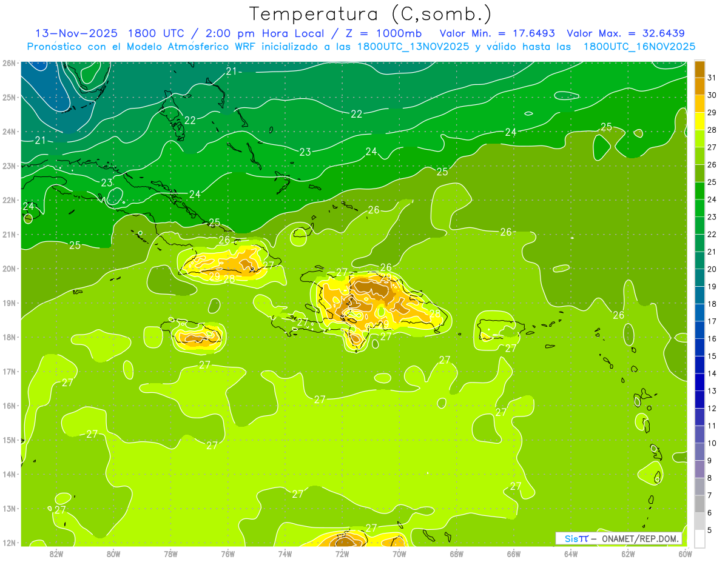728x562 pixels.
Task: Click the "Temperatura (C,somb.)" chart title
Action: (x=371, y=14)
